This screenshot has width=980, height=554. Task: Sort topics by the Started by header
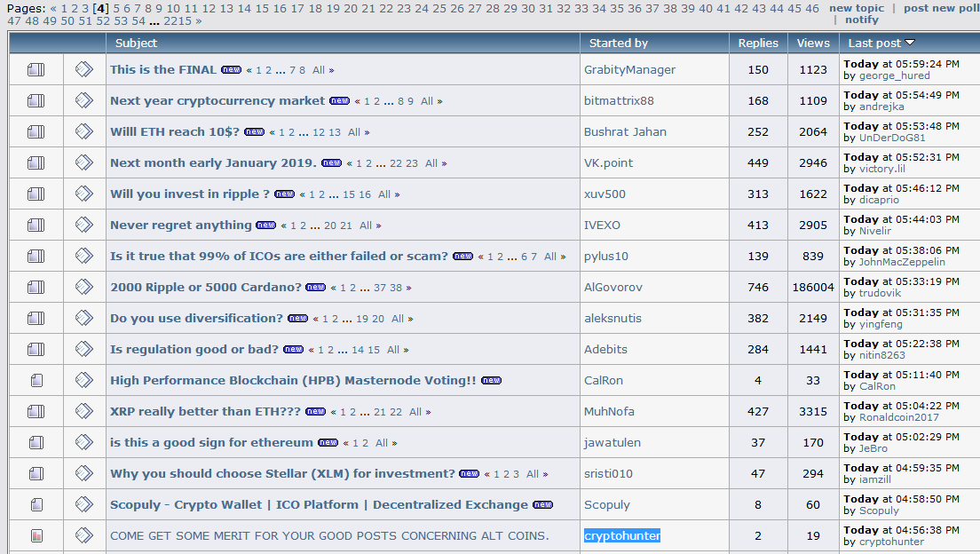618,44
